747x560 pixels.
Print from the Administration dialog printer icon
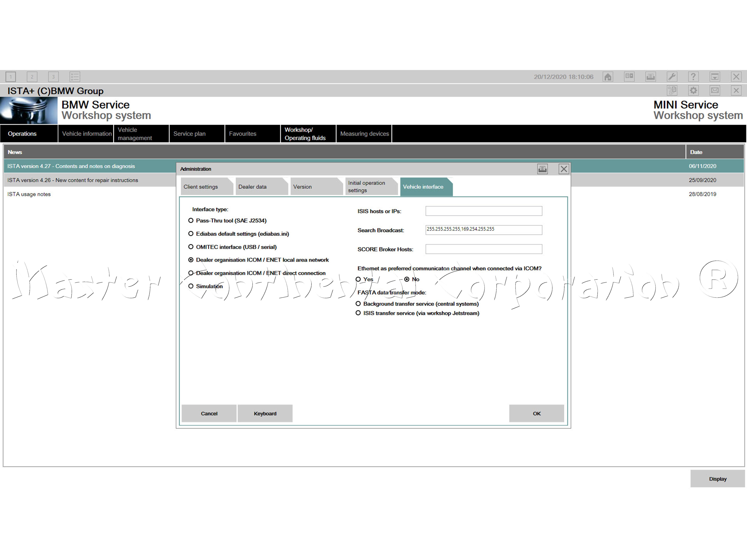pyautogui.click(x=542, y=169)
